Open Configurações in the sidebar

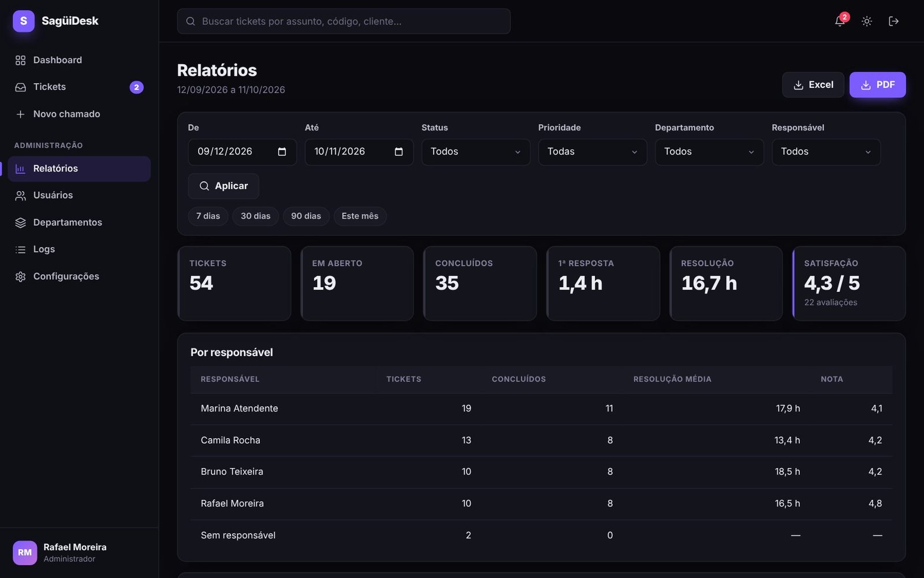click(79, 277)
